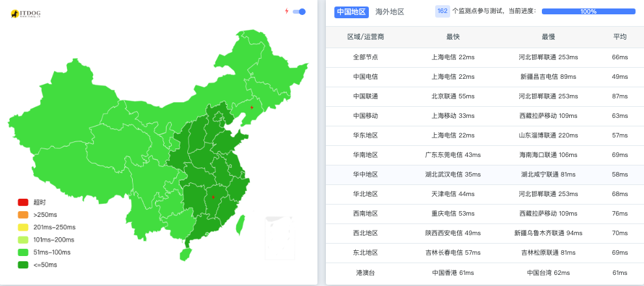This screenshot has width=644, height=286.
Task: Switch to the 海外地区 tab
Action: 390,12
